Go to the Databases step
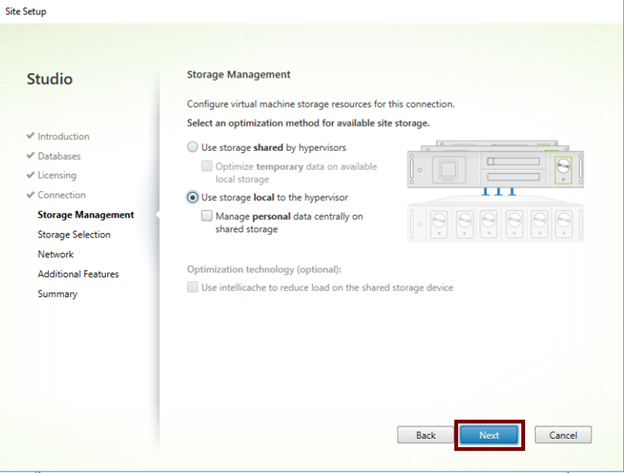 (x=59, y=156)
